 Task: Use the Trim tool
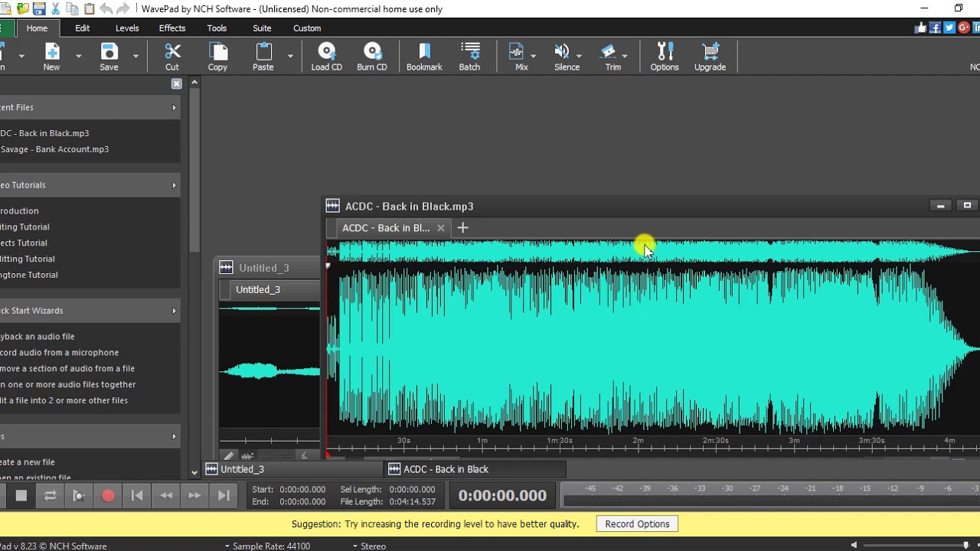pos(610,57)
